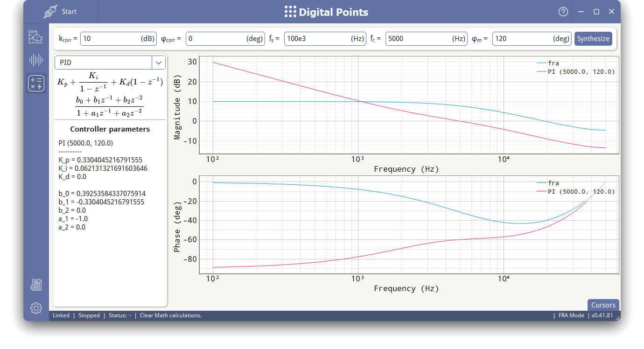Open the waveform signal sidebar icon

tap(36, 60)
